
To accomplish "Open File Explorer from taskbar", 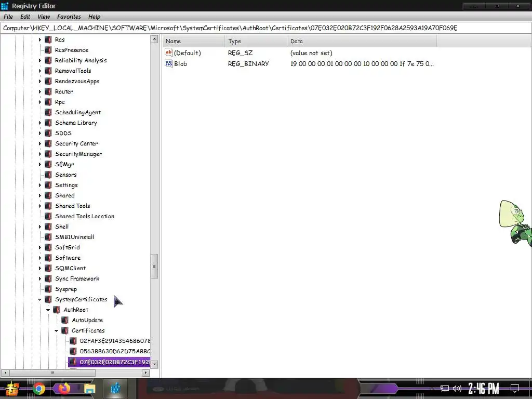I will [x=90, y=389].
